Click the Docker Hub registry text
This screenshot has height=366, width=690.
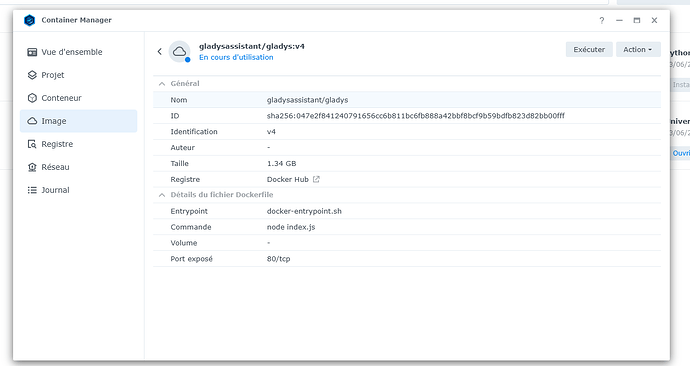(288, 179)
